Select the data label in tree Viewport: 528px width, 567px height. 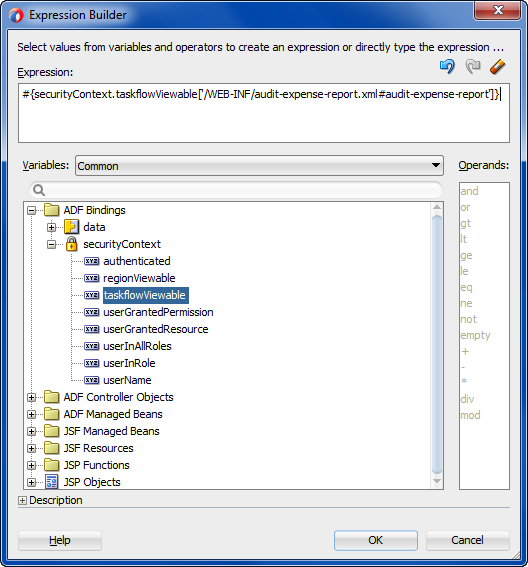(94, 227)
